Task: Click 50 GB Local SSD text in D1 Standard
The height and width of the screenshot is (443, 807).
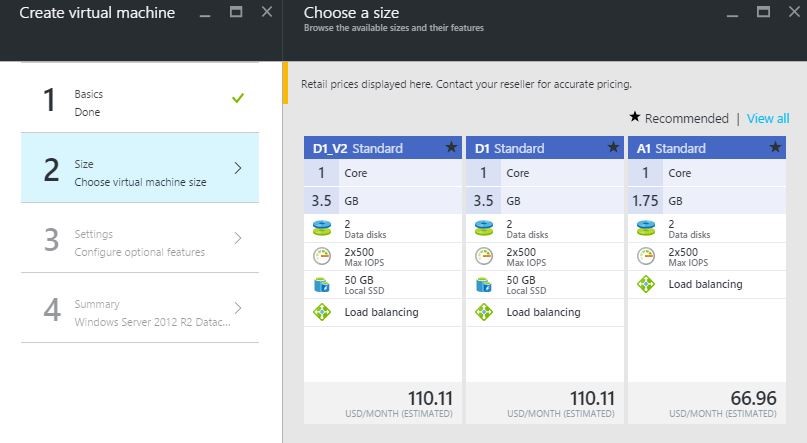Action: tap(527, 285)
